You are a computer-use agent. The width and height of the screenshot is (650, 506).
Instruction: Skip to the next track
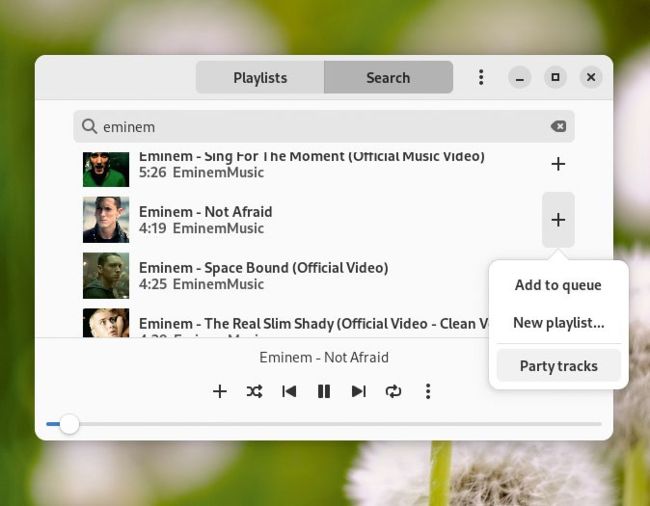358,391
